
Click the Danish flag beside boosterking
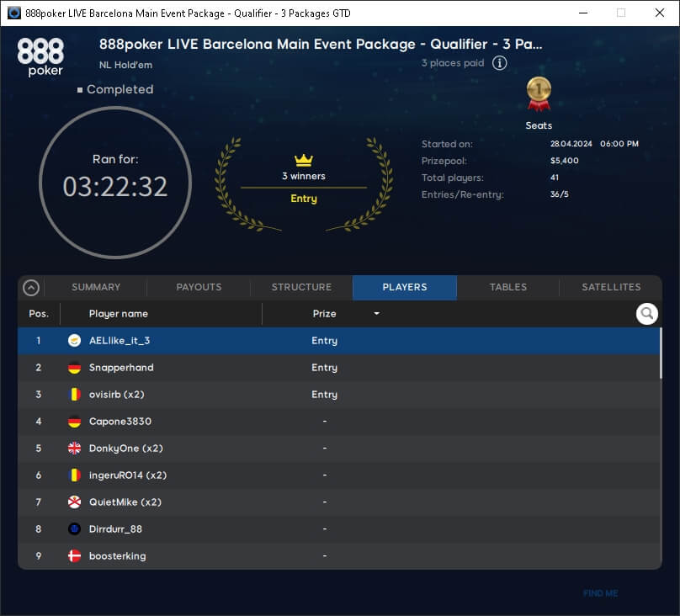click(x=75, y=555)
